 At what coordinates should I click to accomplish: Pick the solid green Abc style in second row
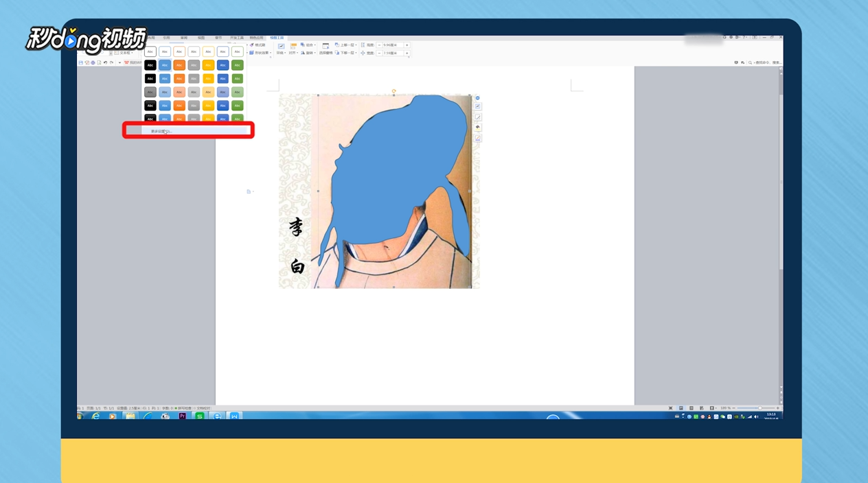click(237, 65)
